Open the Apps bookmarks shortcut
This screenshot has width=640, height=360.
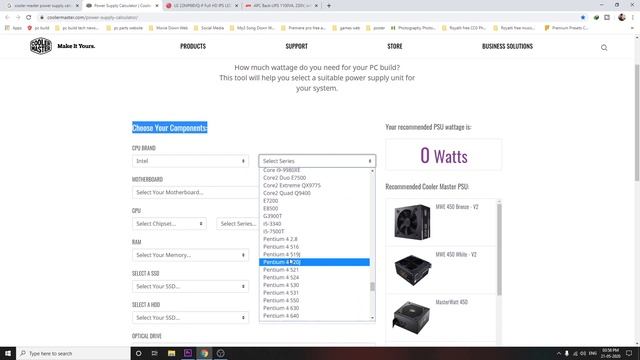tap(13, 28)
